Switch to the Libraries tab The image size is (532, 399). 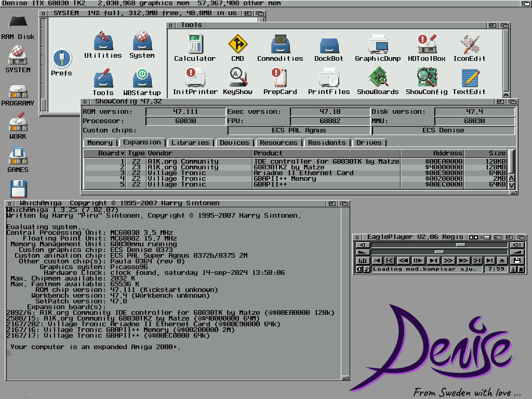[190, 143]
